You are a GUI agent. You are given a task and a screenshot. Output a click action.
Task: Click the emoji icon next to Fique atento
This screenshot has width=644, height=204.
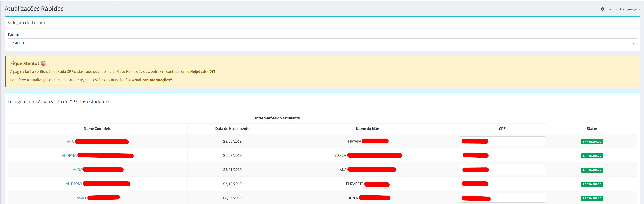pos(43,63)
